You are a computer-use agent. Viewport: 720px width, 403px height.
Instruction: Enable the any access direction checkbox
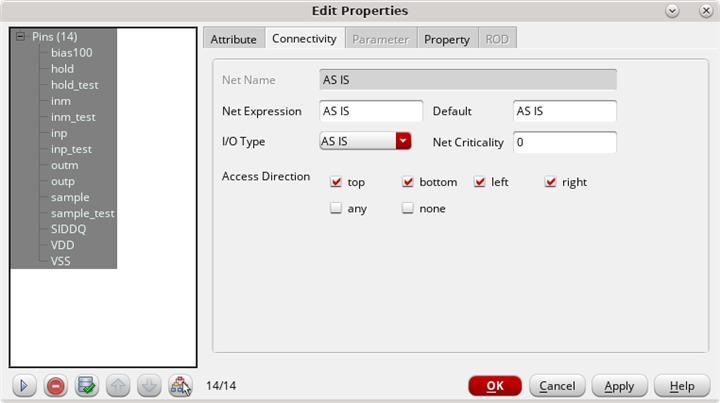point(336,208)
